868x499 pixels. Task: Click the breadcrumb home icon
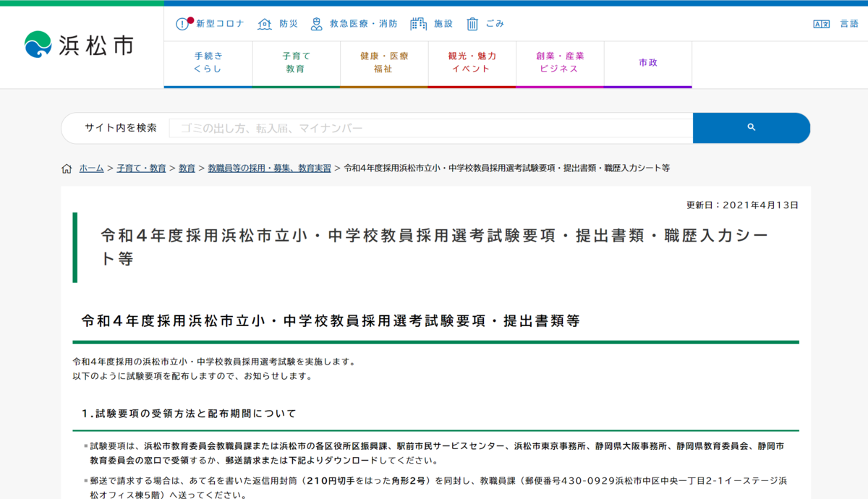[x=67, y=168]
